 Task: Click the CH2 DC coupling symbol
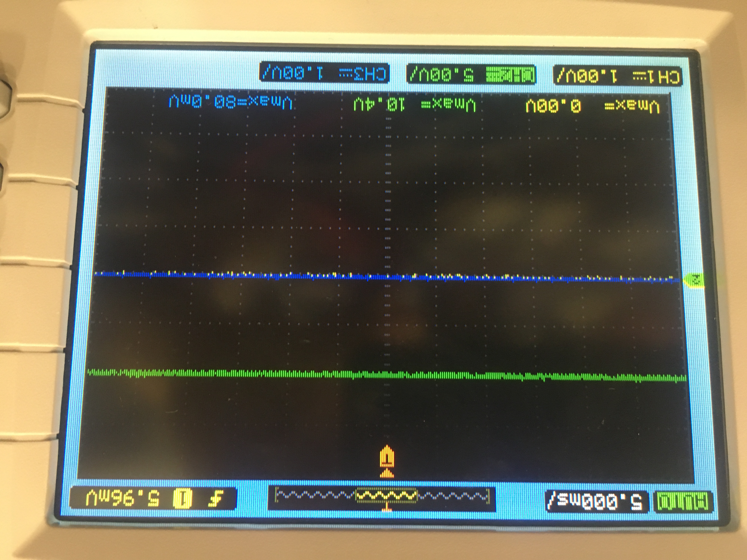[346, 73]
